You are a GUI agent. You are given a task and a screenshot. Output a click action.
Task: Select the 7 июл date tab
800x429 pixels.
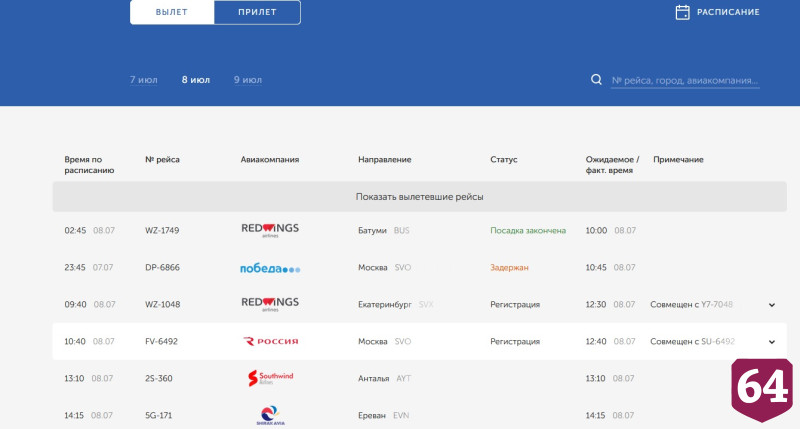[x=143, y=80]
